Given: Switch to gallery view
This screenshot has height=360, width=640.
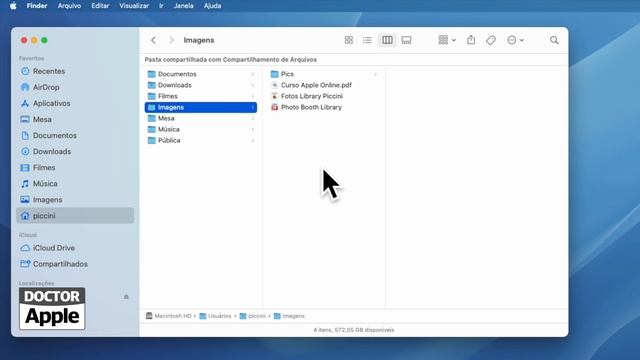Looking at the screenshot, I should click(407, 40).
